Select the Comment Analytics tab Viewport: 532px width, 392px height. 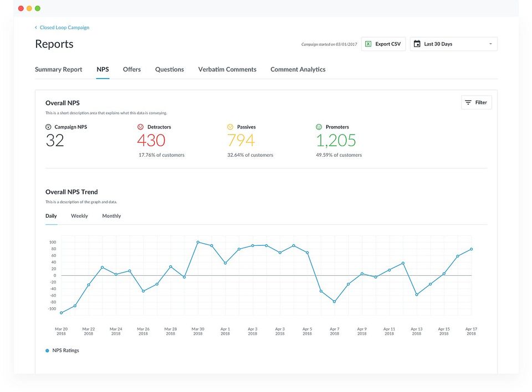coord(298,69)
